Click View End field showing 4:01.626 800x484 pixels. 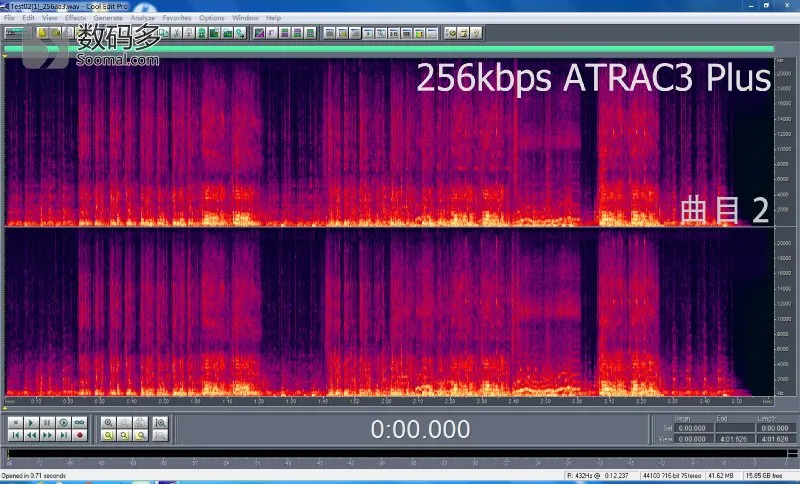(x=736, y=439)
